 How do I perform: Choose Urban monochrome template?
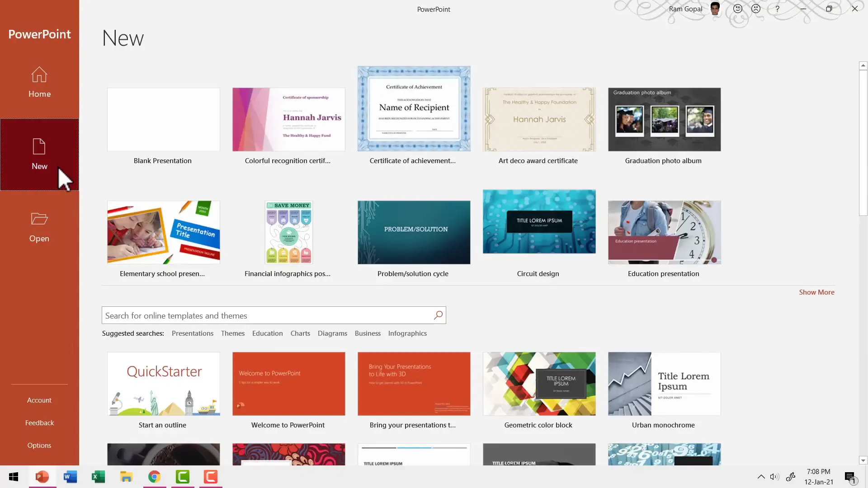[664, 384]
